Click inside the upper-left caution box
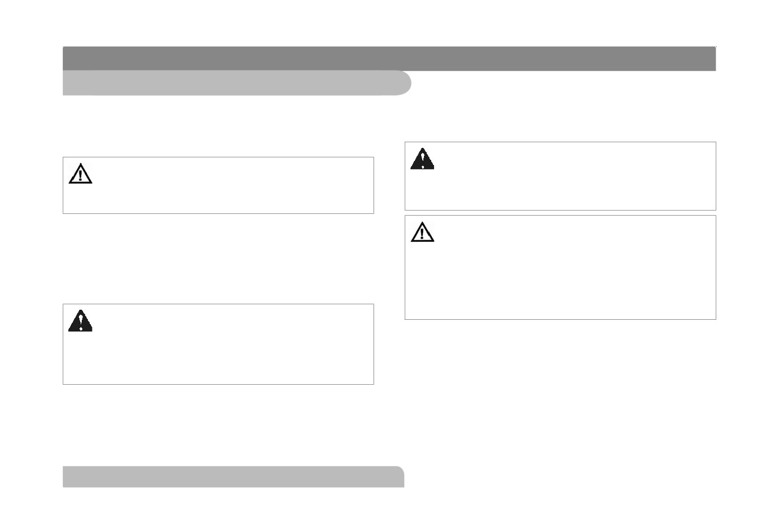Image resolution: width=779 pixels, height=532 pixels. [x=218, y=185]
